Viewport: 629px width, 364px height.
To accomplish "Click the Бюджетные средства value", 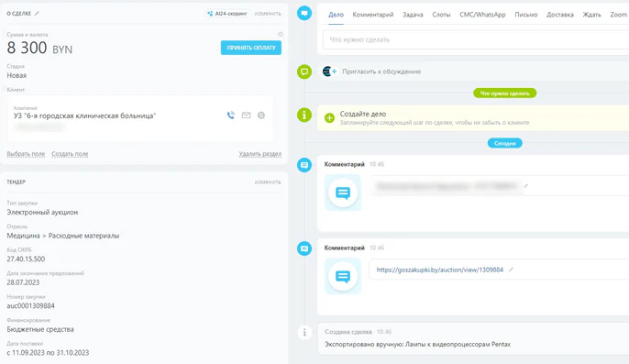I will pos(40,329).
